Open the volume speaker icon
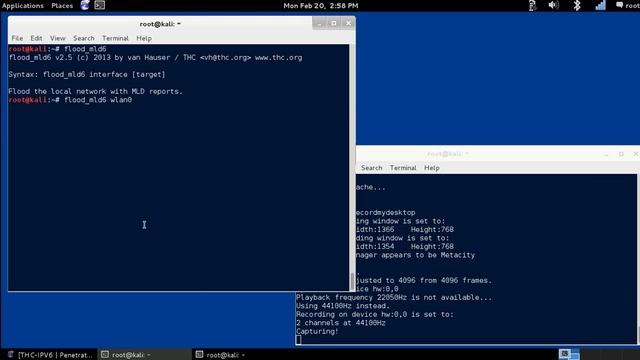 553,5
